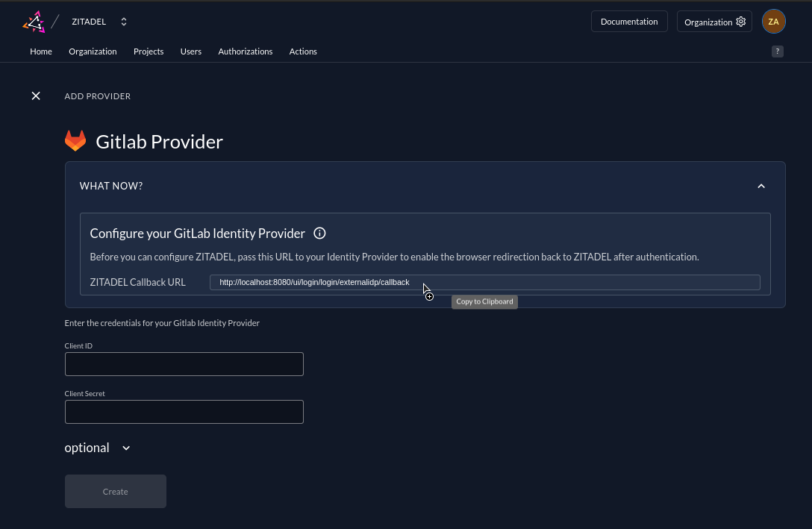The image size is (812, 529).
Task: Navigate to the Users menu item
Action: pos(190,51)
